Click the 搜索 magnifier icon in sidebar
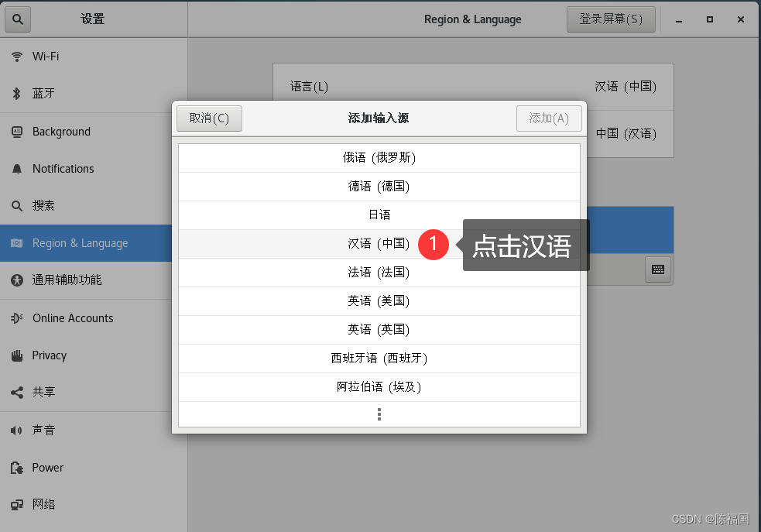The width and height of the screenshot is (761, 532). point(17,206)
